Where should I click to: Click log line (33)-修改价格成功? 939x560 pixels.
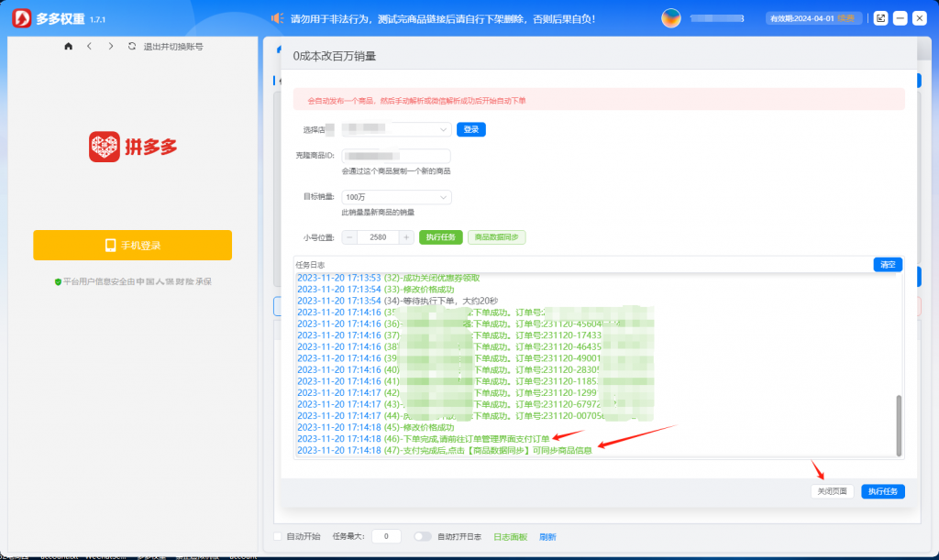[x=375, y=289]
